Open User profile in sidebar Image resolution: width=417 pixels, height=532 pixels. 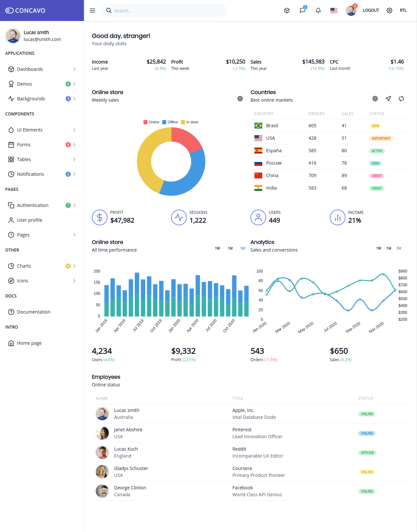click(x=42, y=220)
